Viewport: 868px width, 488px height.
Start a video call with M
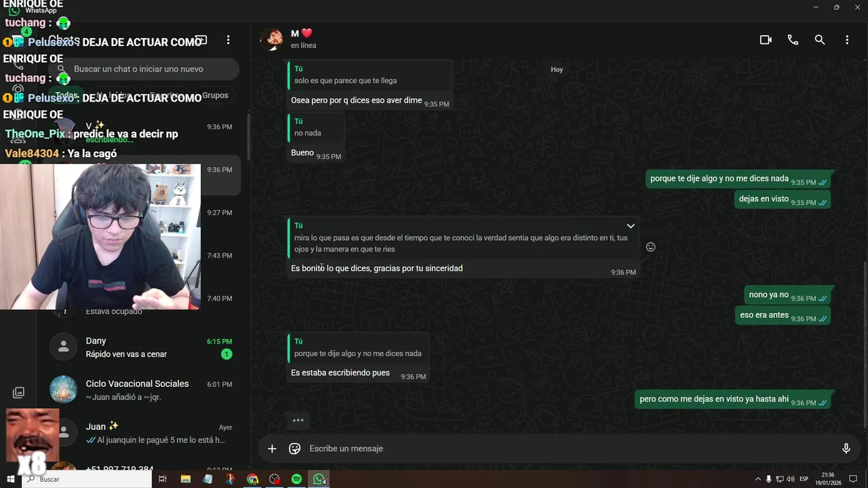766,40
